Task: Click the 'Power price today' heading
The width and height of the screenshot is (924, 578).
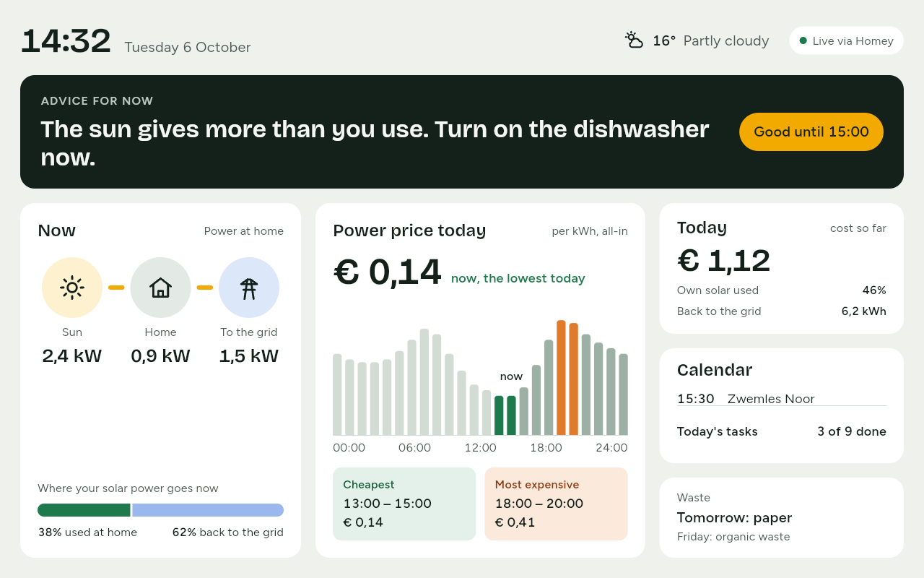Action: 409,230
